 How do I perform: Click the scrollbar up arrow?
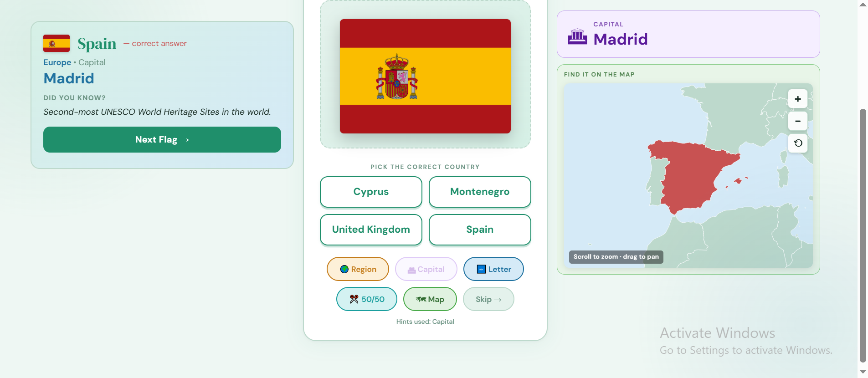click(863, 5)
